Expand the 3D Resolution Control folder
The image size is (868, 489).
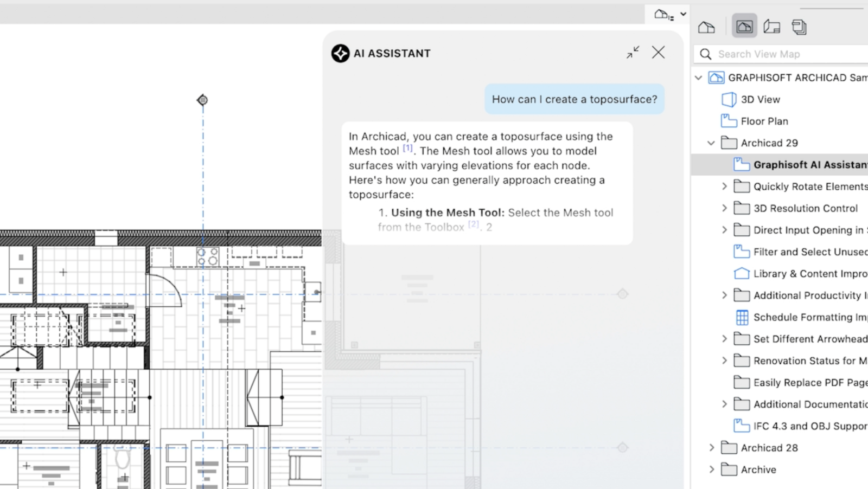pos(724,208)
